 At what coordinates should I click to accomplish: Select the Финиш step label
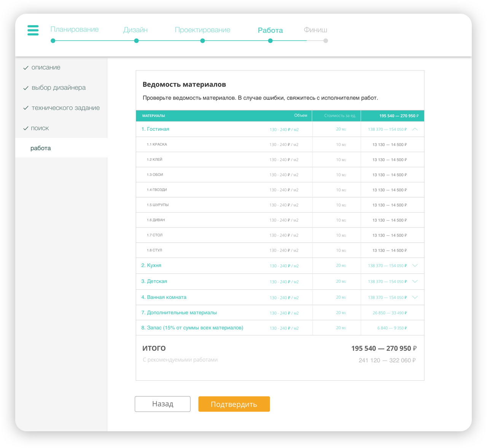[315, 30]
